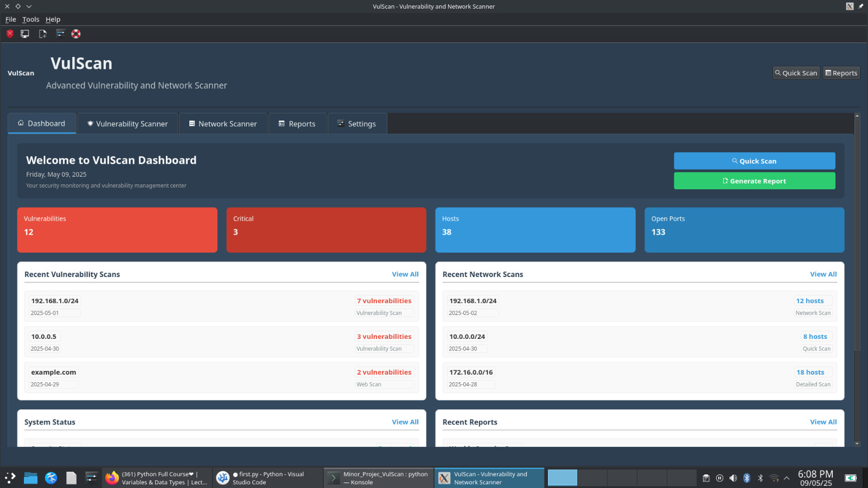The height and width of the screenshot is (488, 868).
Task: Open the network scanner monitor toolbar icon
Action: (24, 34)
